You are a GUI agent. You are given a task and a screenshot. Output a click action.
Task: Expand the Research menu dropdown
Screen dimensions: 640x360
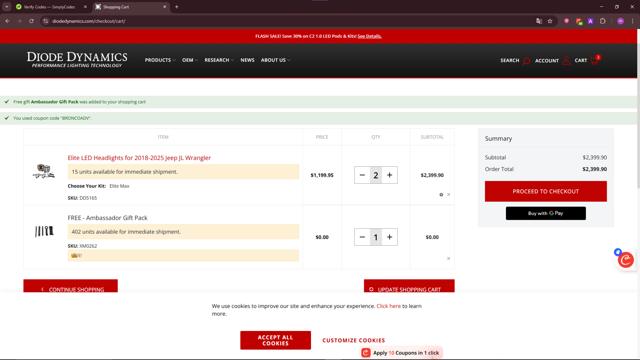(x=219, y=60)
